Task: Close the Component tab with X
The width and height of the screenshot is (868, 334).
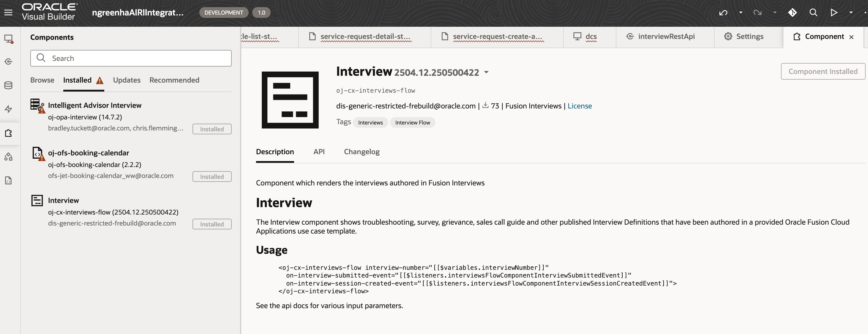Action: point(851,37)
